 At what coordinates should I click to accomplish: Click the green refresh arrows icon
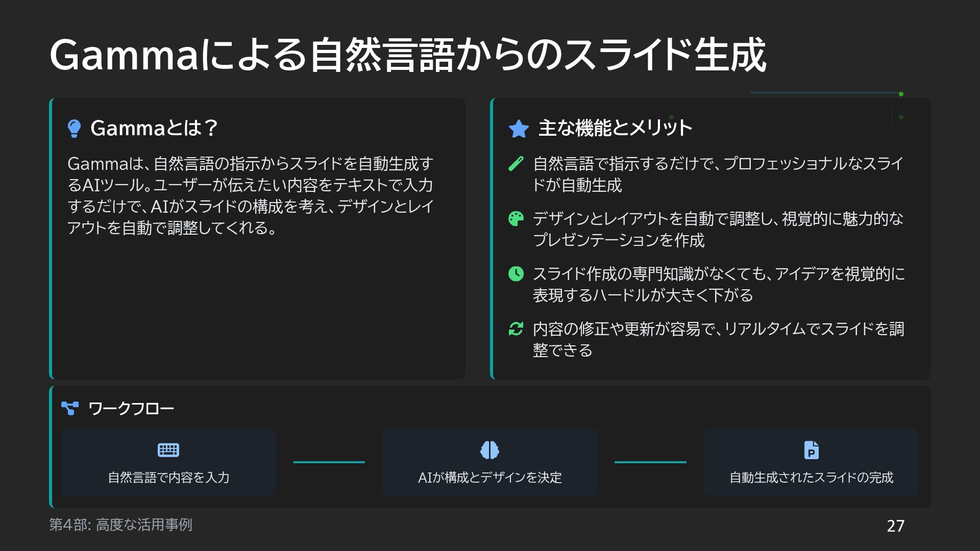point(516,329)
